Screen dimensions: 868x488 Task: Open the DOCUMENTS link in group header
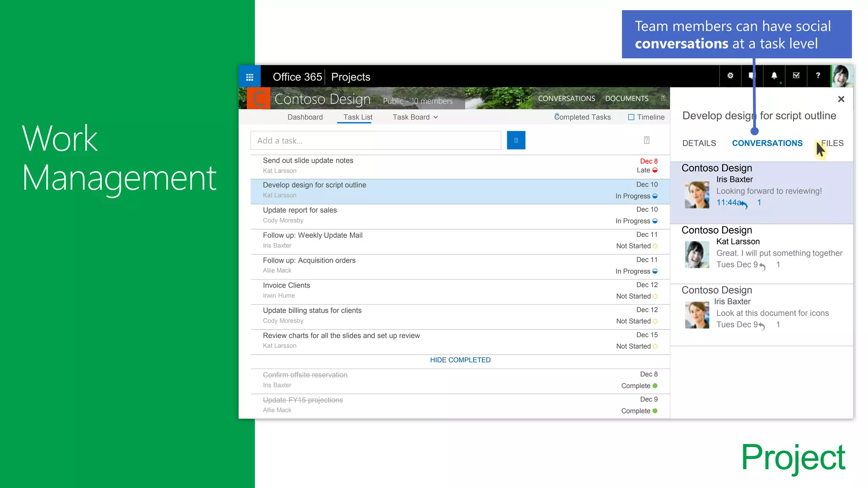(x=626, y=99)
